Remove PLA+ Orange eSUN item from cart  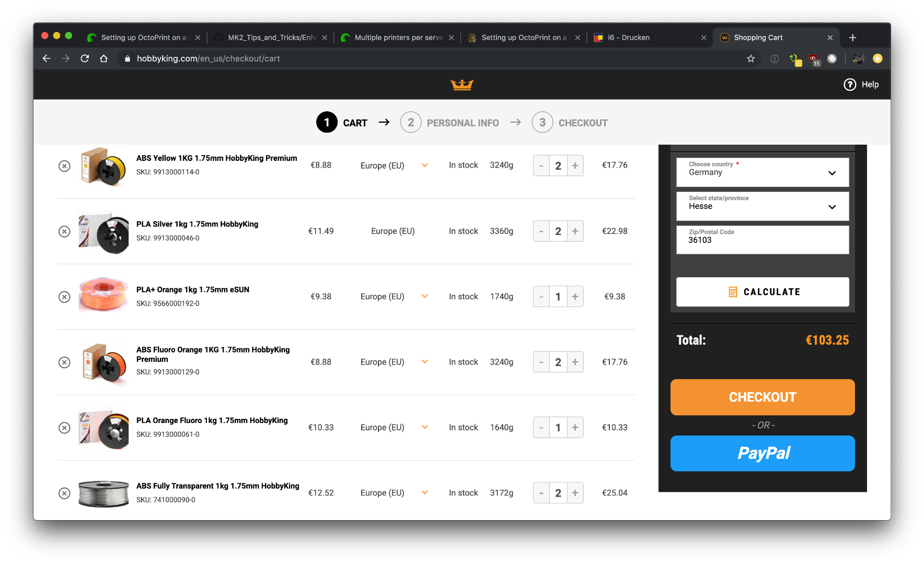click(x=64, y=297)
